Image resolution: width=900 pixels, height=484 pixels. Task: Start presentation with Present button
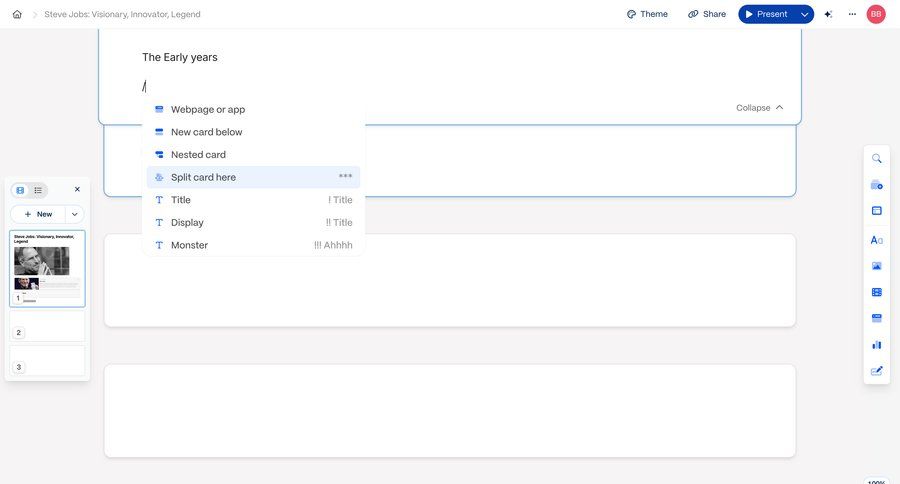pyautogui.click(x=766, y=14)
